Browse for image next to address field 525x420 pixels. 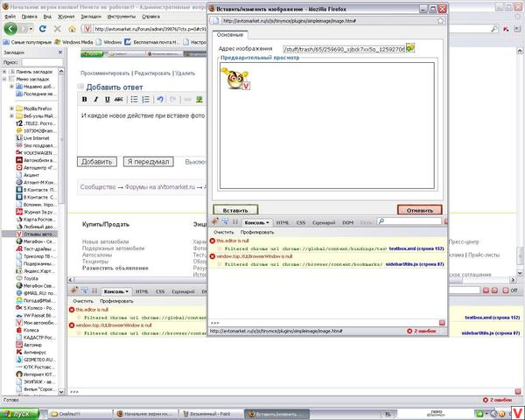click(x=410, y=48)
